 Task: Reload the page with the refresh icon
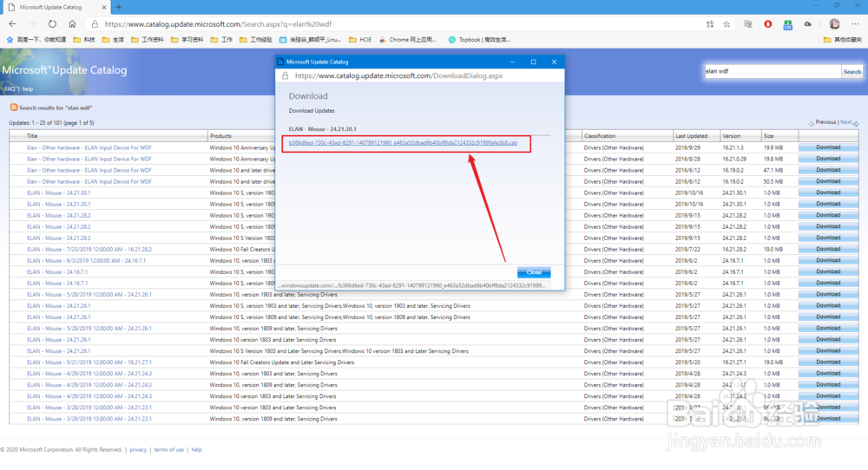[x=52, y=23]
